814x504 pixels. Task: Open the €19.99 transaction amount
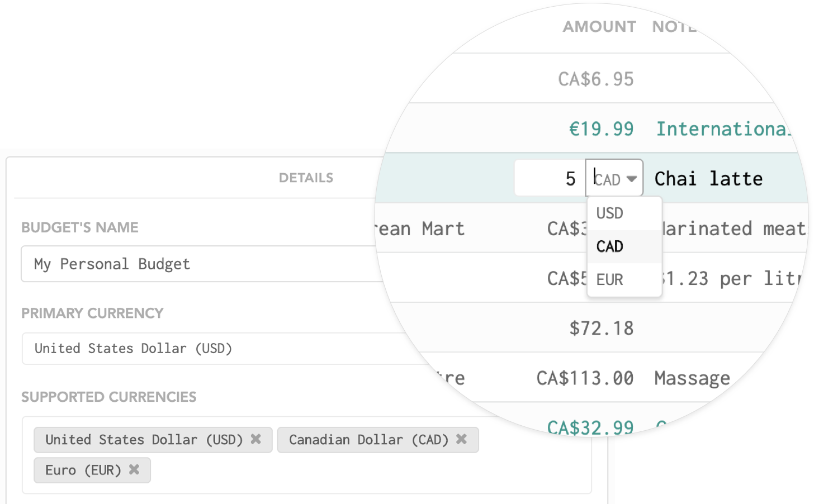pyautogui.click(x=602, y=129)
